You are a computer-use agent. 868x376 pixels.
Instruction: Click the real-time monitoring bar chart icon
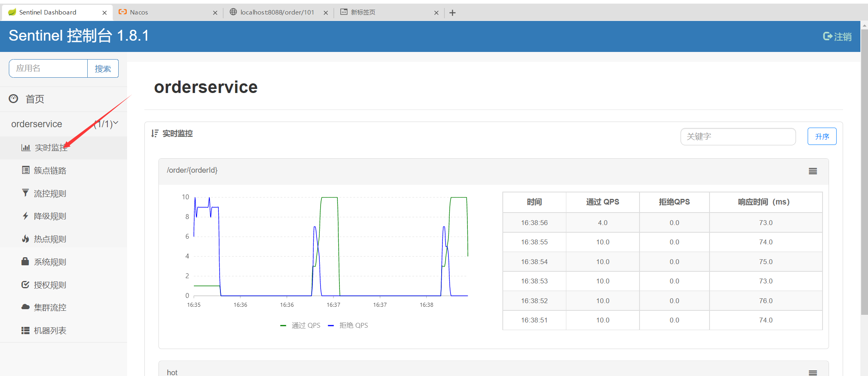click(26, 148)
